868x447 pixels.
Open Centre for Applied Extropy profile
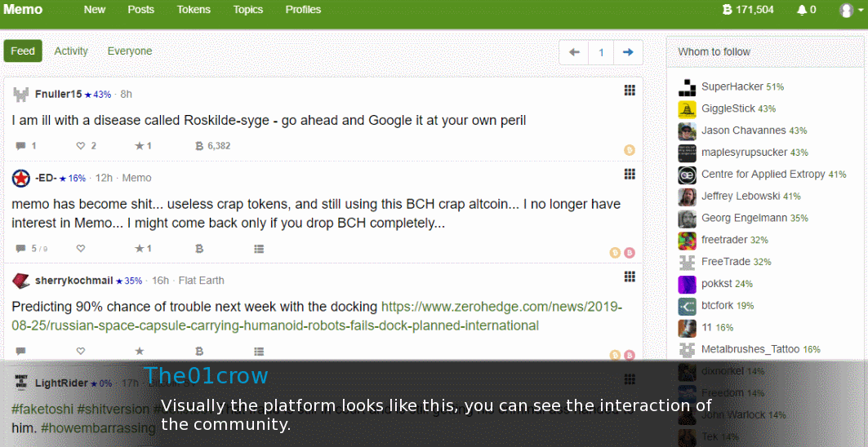[x=763, y=175]
